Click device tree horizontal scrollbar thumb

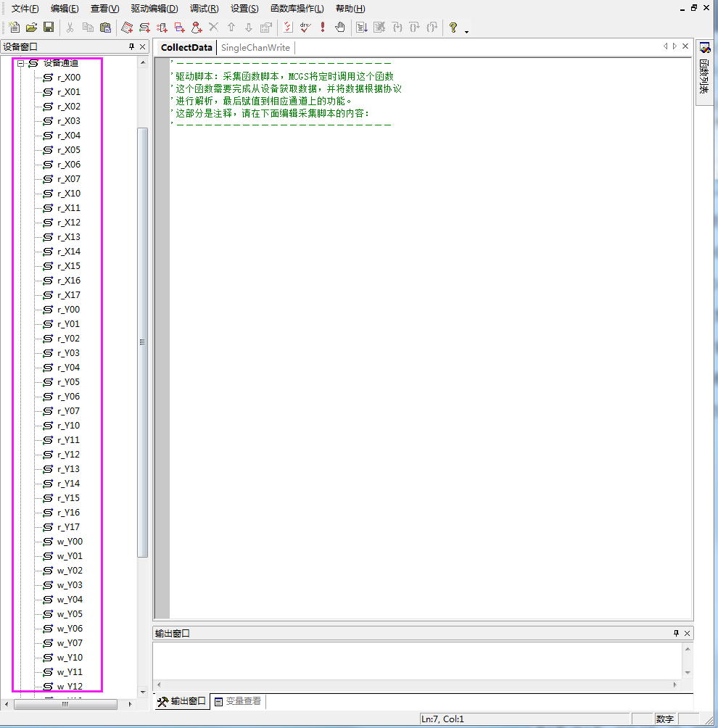click(x=65, y=704)
